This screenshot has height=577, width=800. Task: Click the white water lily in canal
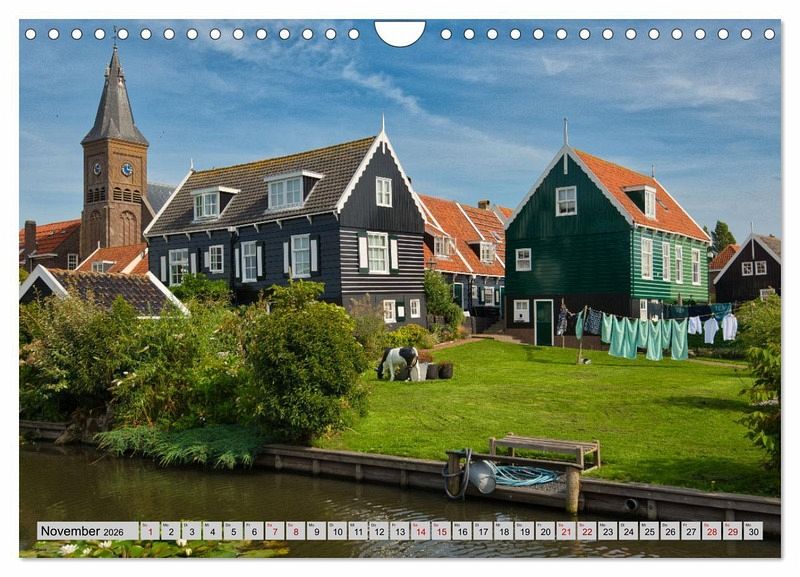(68, 549)
